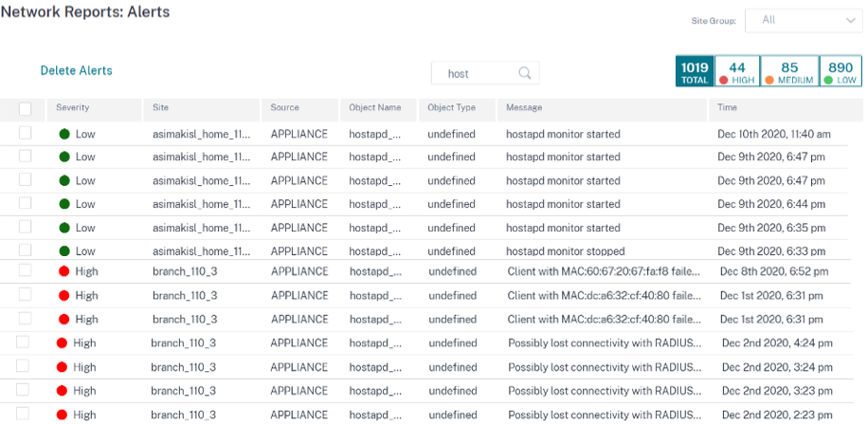
Task: Select time 'Dec 8th 2020, 6:52 pm'
Action: coord(774,271)
